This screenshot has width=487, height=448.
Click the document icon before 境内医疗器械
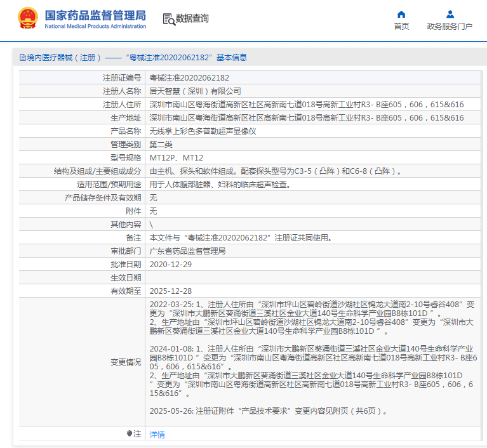[23, 58]
